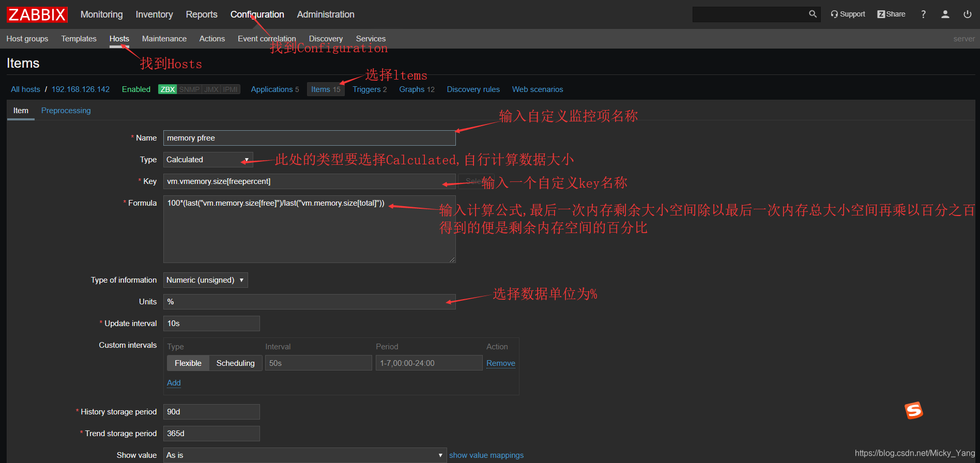Click the Units input field
980x463 pixels.
coord(309,302)
